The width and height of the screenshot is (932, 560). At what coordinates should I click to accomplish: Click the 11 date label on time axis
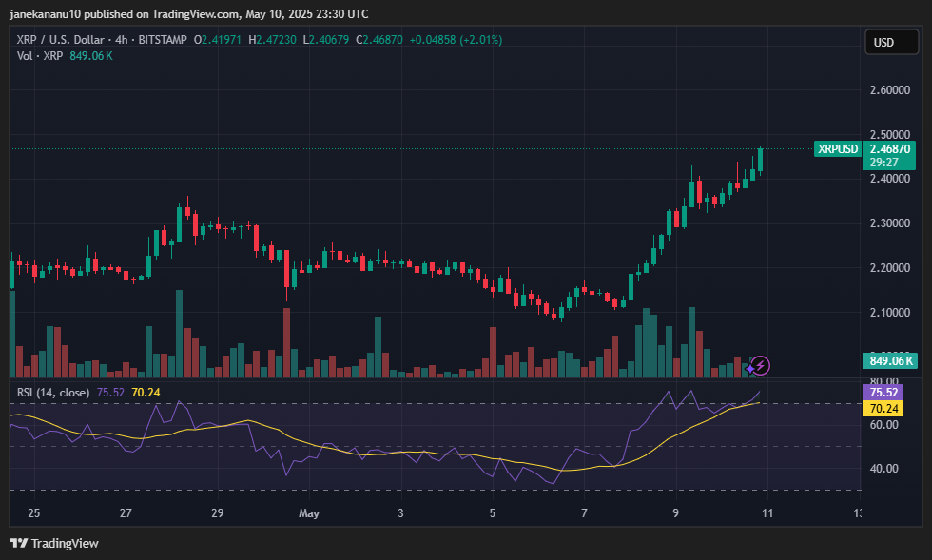(x=767, y=513)
